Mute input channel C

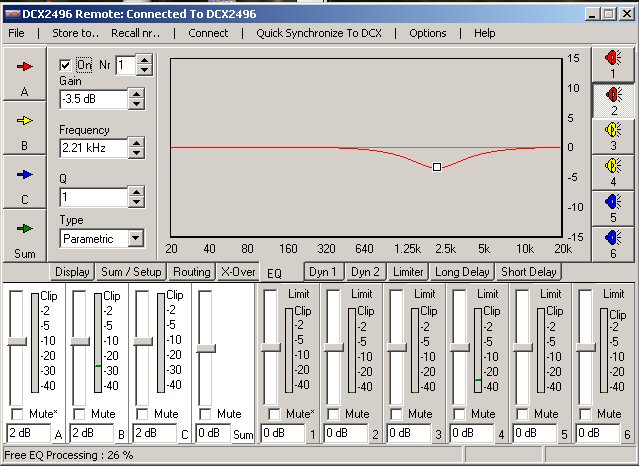click(142, 414)
